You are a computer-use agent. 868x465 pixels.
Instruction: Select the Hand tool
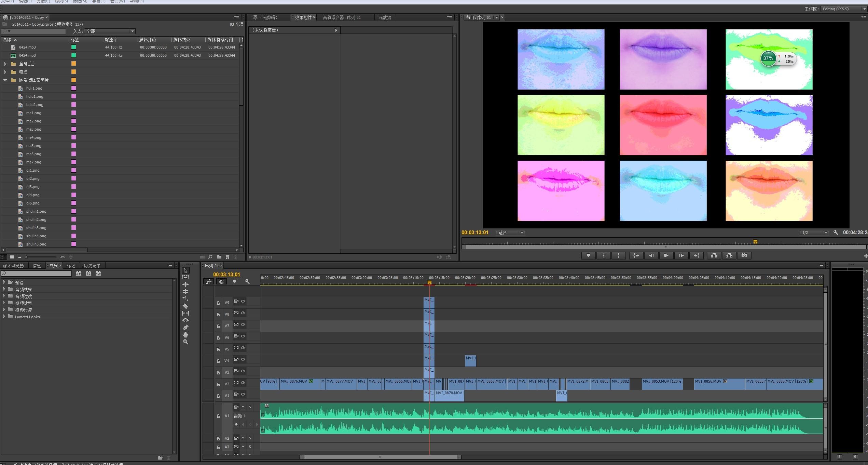185,335
